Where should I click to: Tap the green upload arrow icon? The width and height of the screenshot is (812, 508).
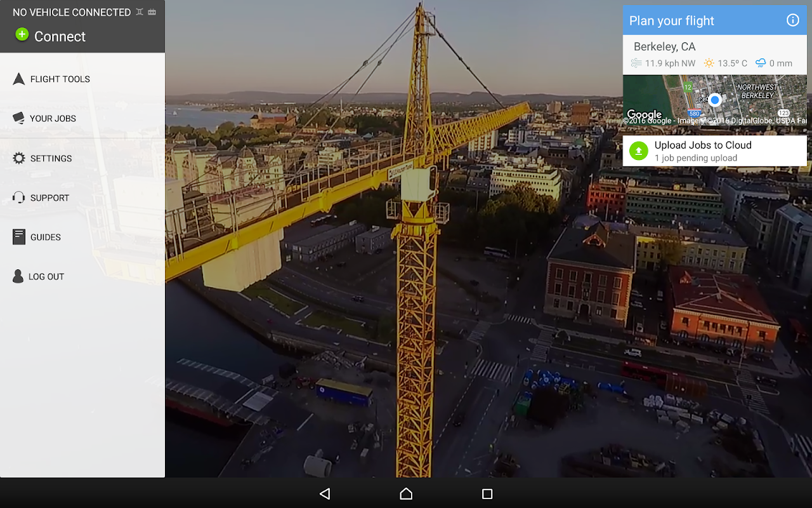(x=638, y=151)
